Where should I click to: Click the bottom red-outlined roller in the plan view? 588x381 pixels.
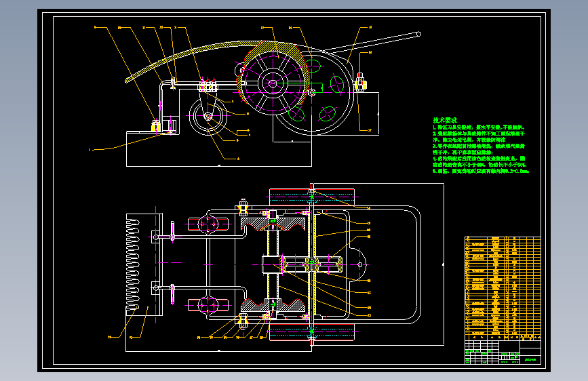point(312,332)
